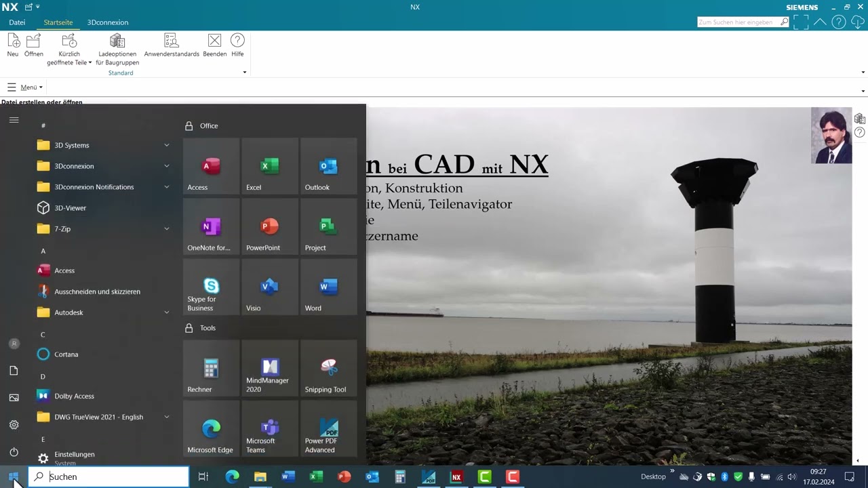This screenshot has height=488, width=868.
Task: Click NX help question mark in title bar
Action: point(839,22)
